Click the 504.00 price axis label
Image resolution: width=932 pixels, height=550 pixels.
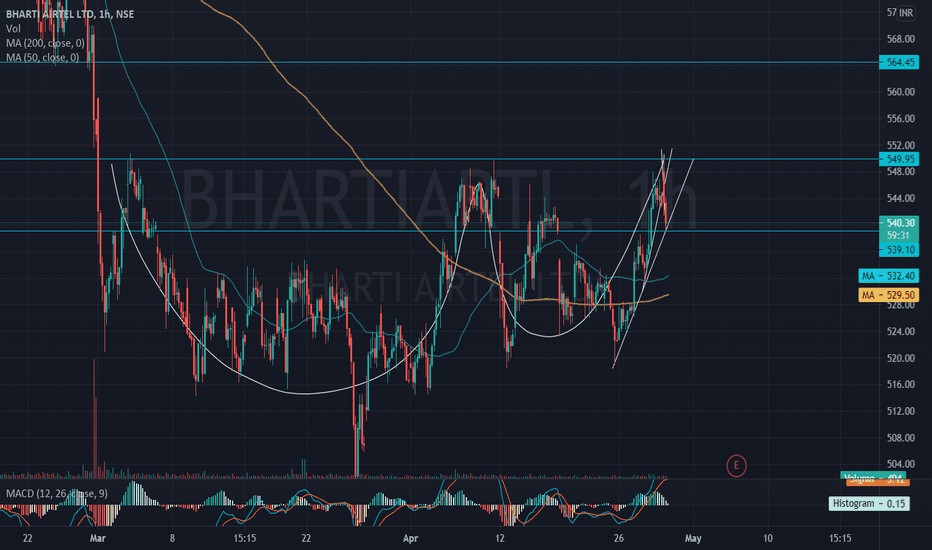pos(900,464)
